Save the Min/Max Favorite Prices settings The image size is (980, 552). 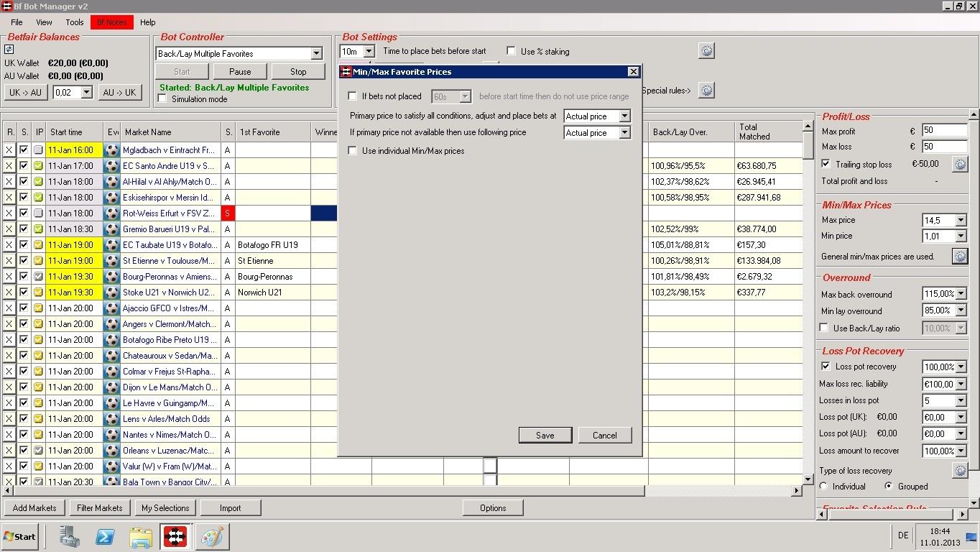point(545,436)
